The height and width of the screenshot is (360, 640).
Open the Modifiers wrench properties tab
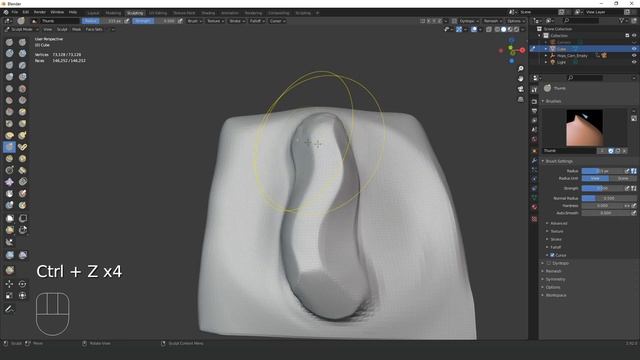point(534,160)
